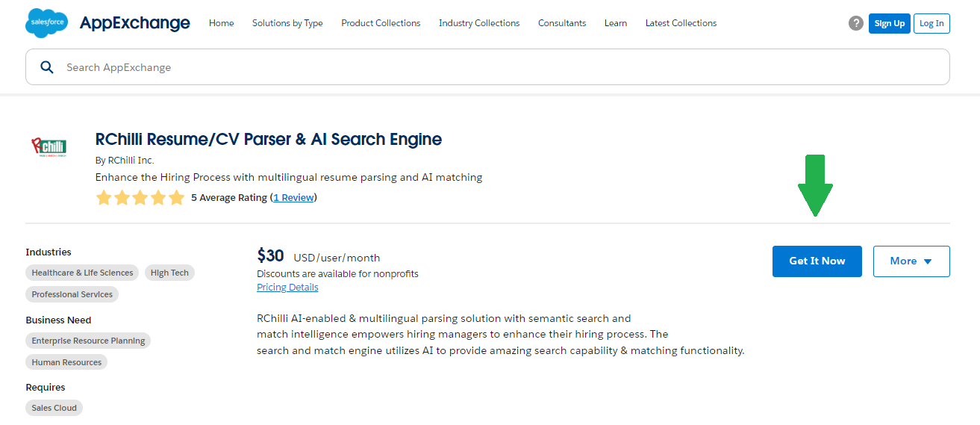Click the Log In button

pos(931,23)
